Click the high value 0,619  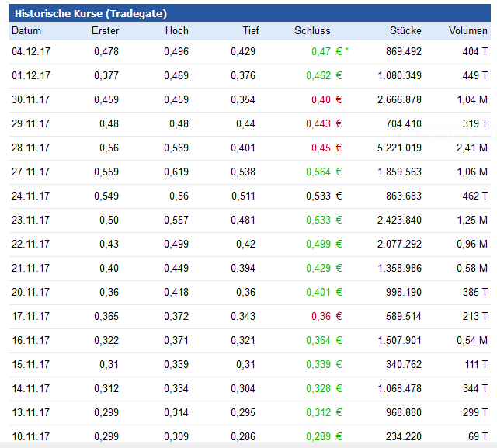(176, 172)
